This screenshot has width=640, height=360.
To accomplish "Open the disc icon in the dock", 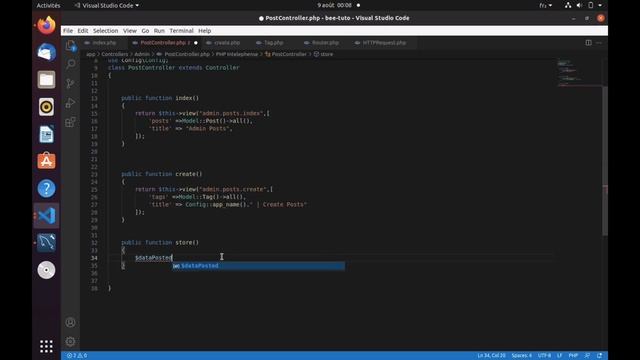I will [x=47, y=270].
